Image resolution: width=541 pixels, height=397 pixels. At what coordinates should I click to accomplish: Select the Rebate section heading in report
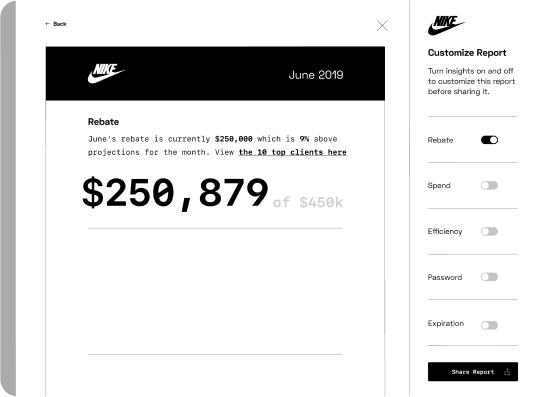tap(104, 122)
